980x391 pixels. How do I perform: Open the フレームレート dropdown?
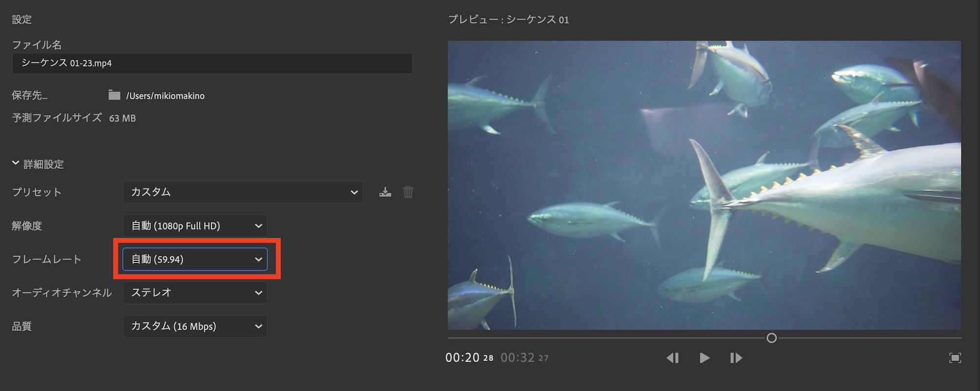pos(195,259)
